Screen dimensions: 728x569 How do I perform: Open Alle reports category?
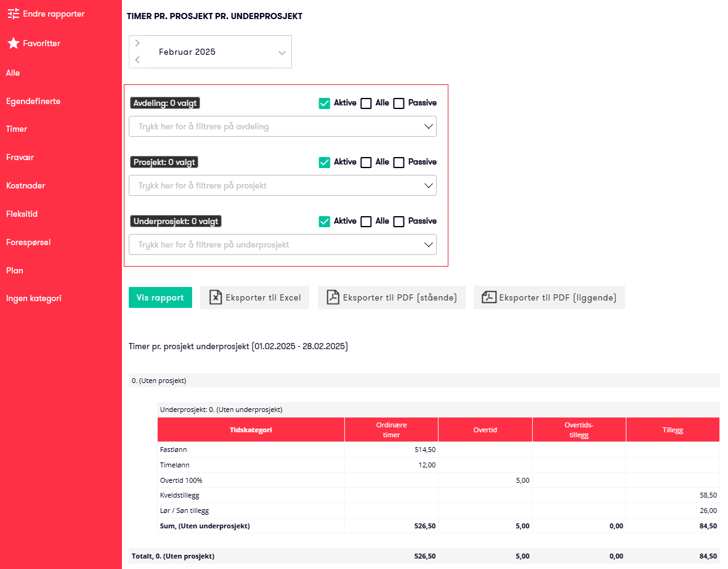13,73
